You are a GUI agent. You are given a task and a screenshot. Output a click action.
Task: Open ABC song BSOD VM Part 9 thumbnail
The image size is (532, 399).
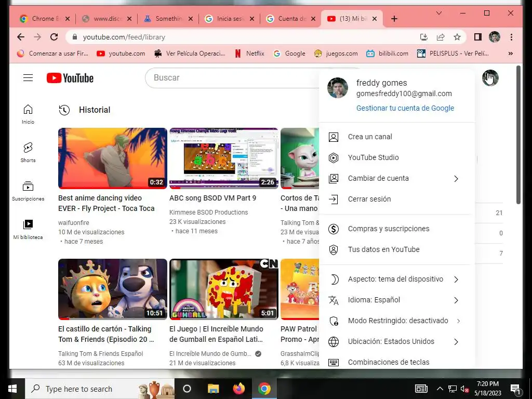click(224, 158)
